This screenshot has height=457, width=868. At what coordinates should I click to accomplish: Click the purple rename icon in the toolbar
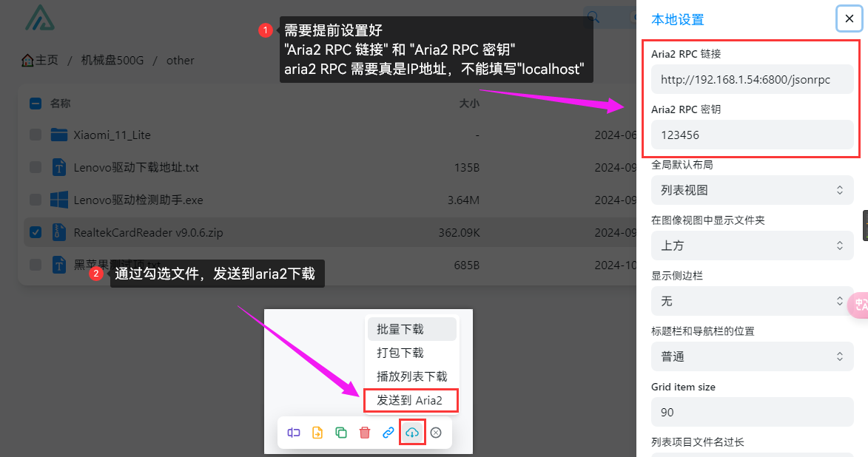click(x=293, y=433)
